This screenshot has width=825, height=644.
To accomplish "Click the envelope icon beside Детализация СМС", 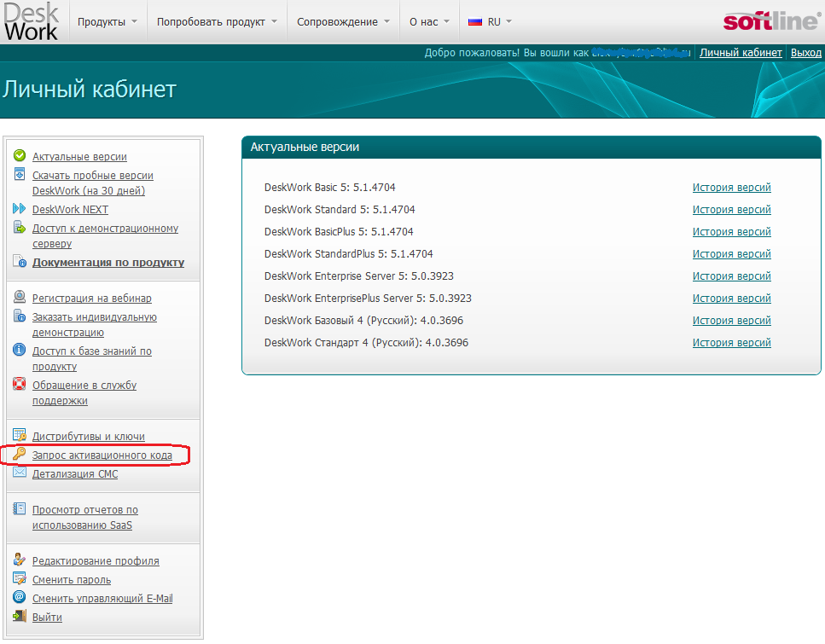I will [x=20, y=473].
